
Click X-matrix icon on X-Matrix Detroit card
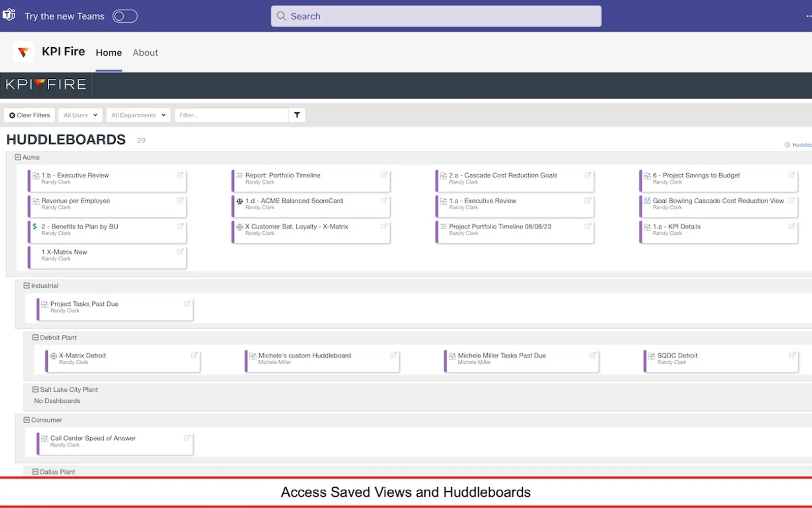click(54, 356)
